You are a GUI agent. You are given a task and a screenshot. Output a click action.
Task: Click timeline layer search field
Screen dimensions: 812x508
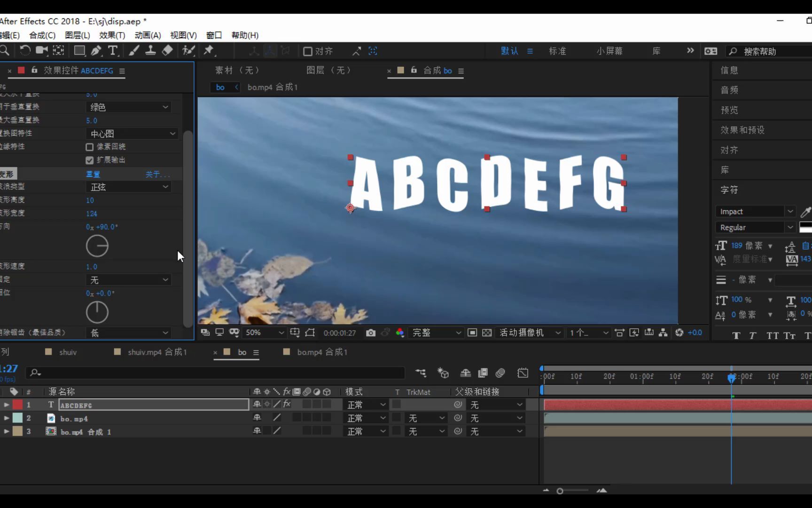[x=215, y=373]
